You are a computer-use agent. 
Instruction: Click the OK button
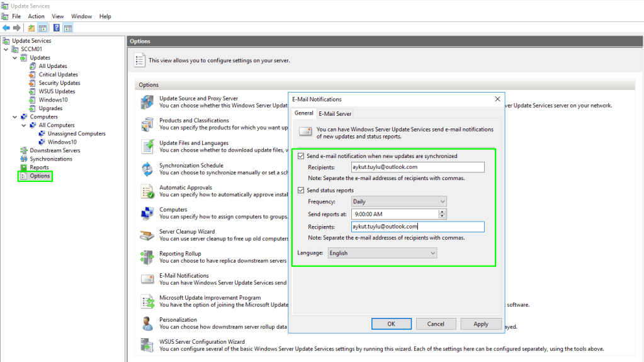point(391,324)
